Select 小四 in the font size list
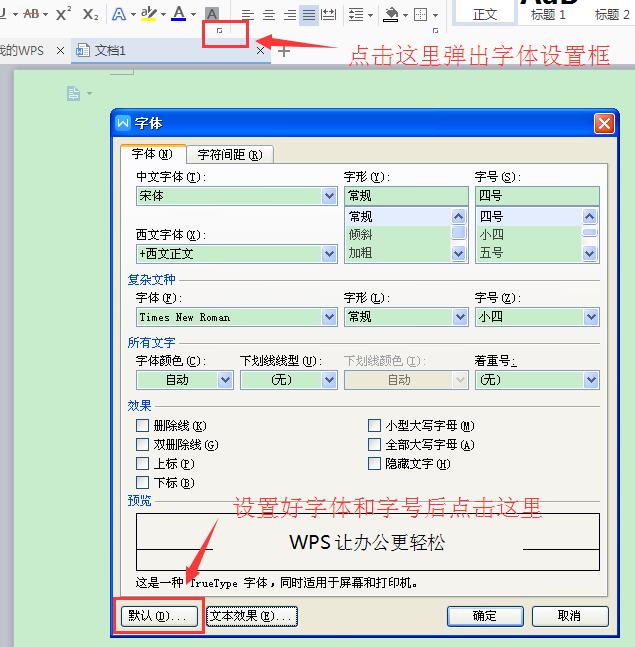Screen dimensions: 635x647 [x=491, y=235]
